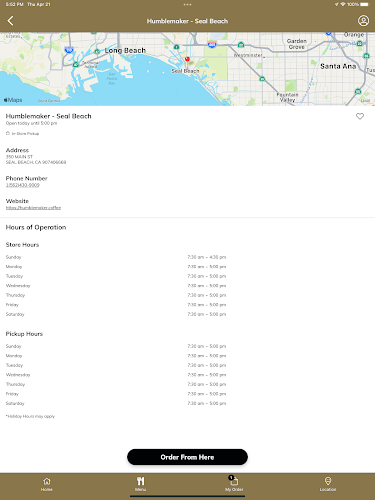
Task: Open the user profile icon
Action: point(363,21)
